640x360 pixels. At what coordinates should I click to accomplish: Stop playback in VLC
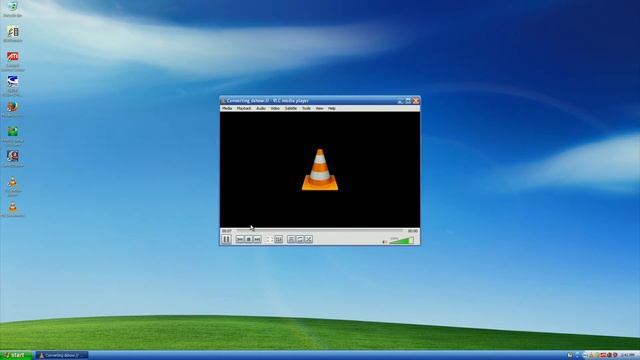click(x=249, y=239)
